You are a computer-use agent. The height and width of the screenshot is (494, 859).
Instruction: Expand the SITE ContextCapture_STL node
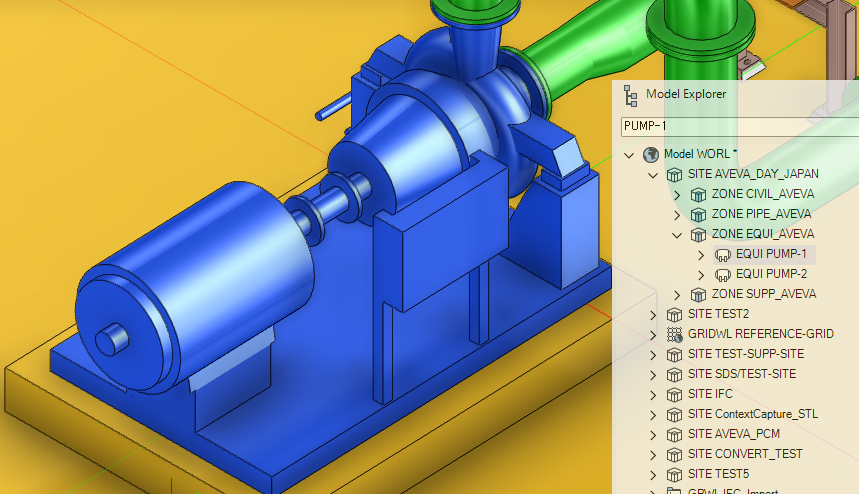(x=653, y=414)
